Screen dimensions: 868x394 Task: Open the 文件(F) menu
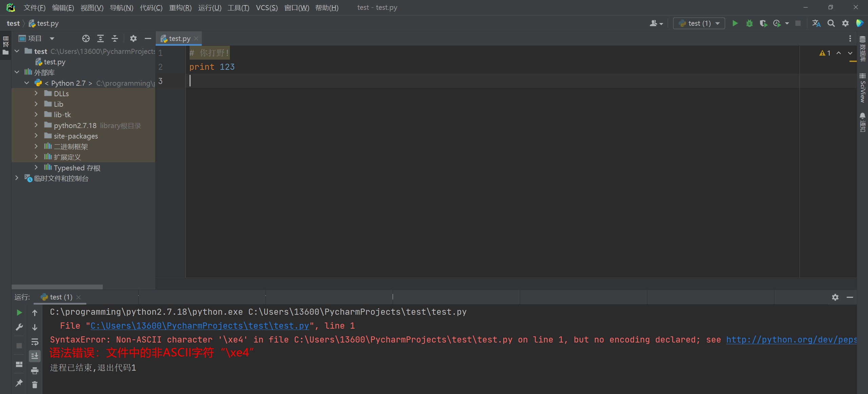(35, 7)
